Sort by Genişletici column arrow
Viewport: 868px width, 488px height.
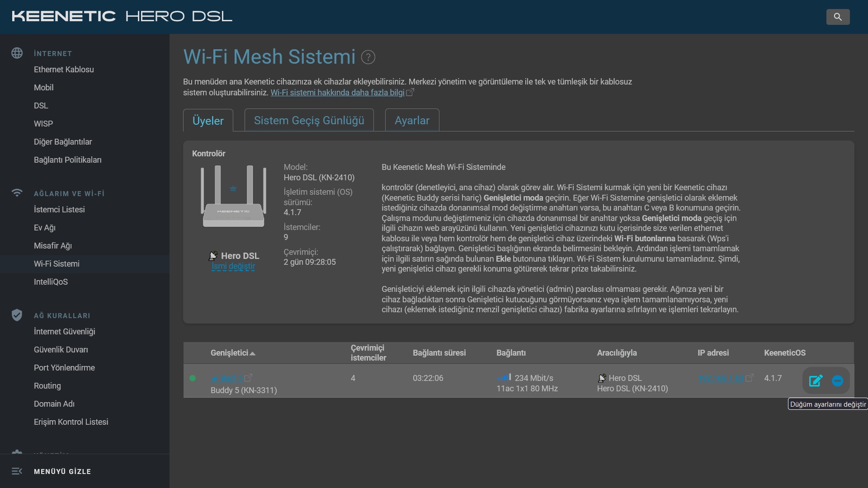pos(253,353)
